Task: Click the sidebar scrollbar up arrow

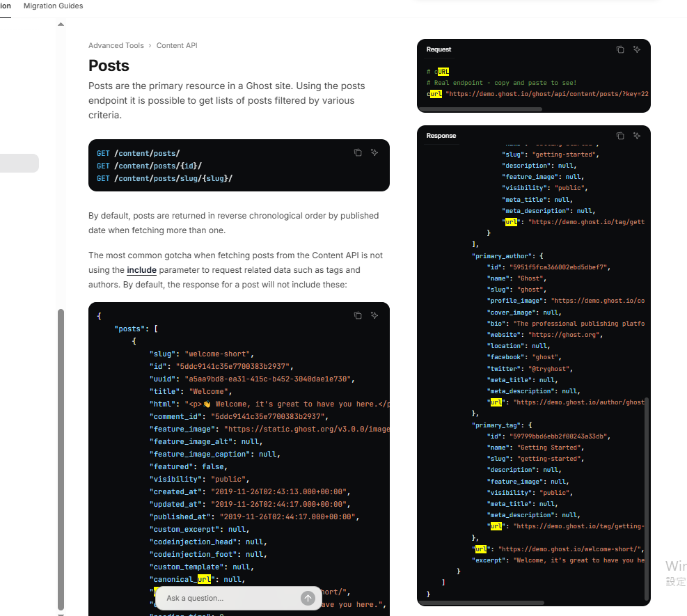Action: (x=61, y=24)
